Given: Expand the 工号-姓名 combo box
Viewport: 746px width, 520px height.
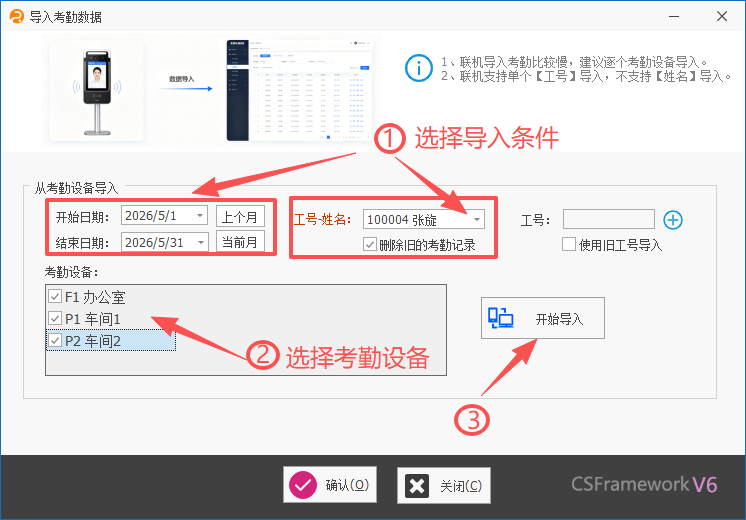Looking at the screenshot, I should pos(477,219).
